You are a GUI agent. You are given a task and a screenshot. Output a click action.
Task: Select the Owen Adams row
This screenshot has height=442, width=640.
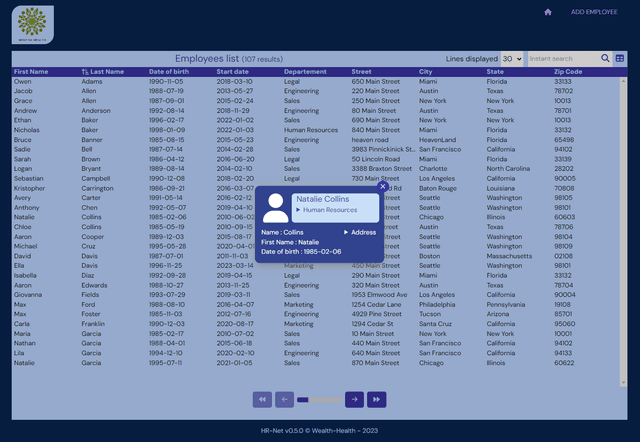(x=316, y=82)
